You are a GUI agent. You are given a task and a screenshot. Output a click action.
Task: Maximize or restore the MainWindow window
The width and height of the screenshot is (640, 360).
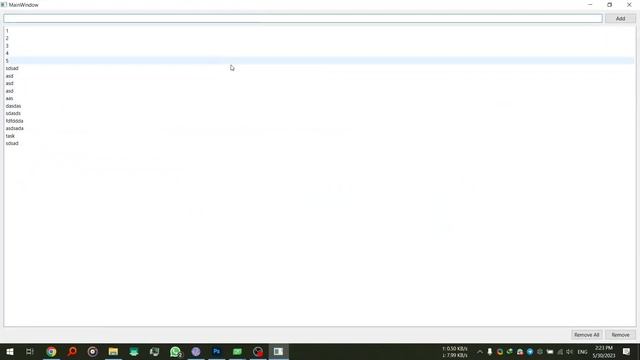coord(609,5)
